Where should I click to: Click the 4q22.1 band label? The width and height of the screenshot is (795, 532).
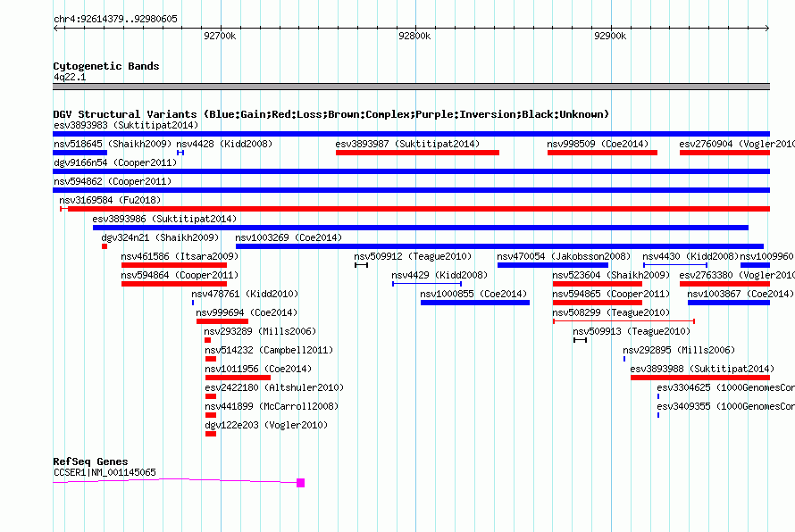coord(70,77)
